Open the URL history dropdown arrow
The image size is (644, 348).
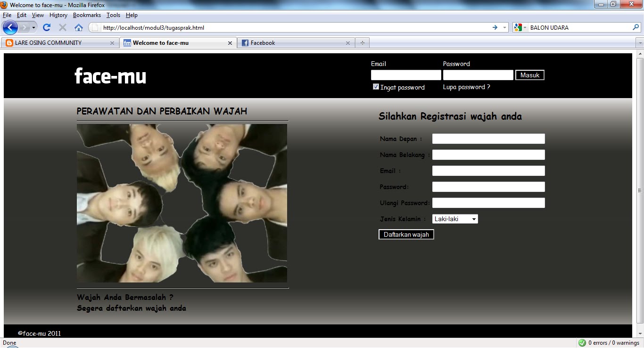[504, 27]
